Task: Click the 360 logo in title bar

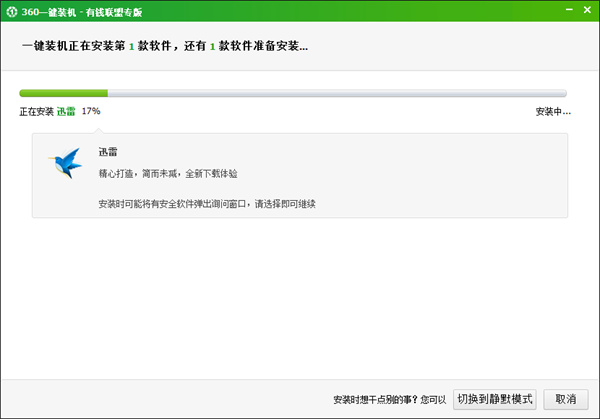Action: pyautogui.click(x=11, y=12)
